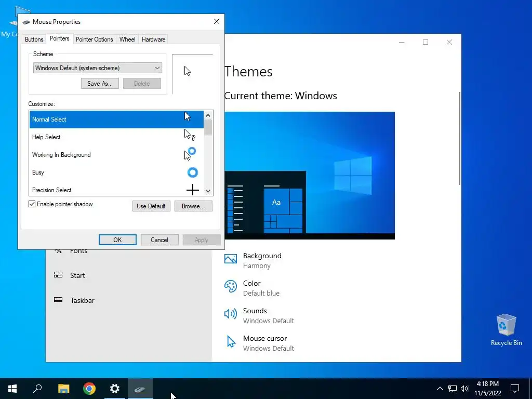Screen dimensions: 532x399
Task: Click the Browse... button
Action: coord(193,206)
